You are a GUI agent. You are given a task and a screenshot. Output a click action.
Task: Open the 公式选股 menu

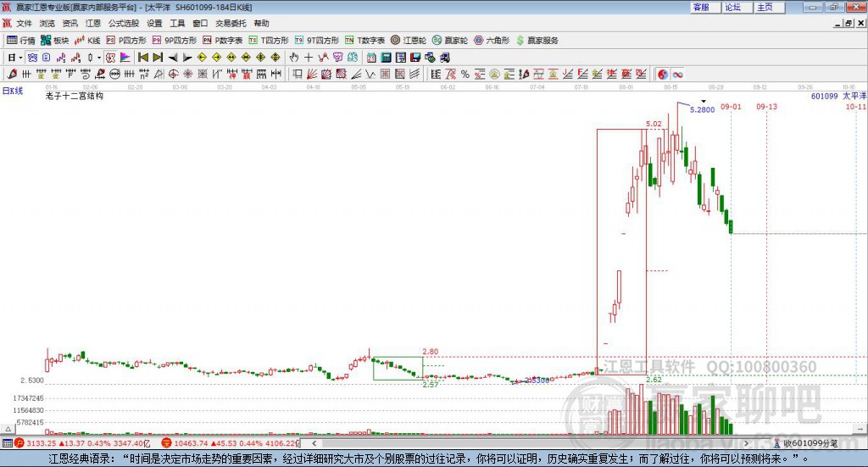(x=124, y=23)
